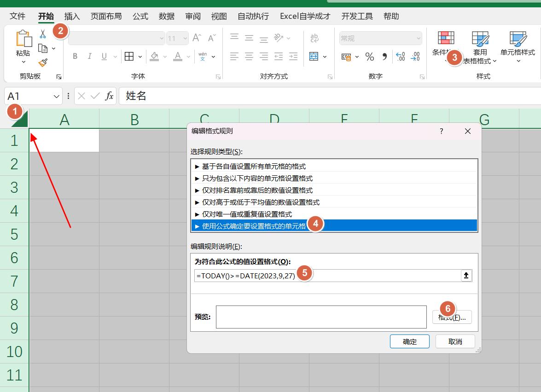Viewport: 541px width, 392px height.
Task: Toggle Italic formatting
Action: (x=89, y=56)
